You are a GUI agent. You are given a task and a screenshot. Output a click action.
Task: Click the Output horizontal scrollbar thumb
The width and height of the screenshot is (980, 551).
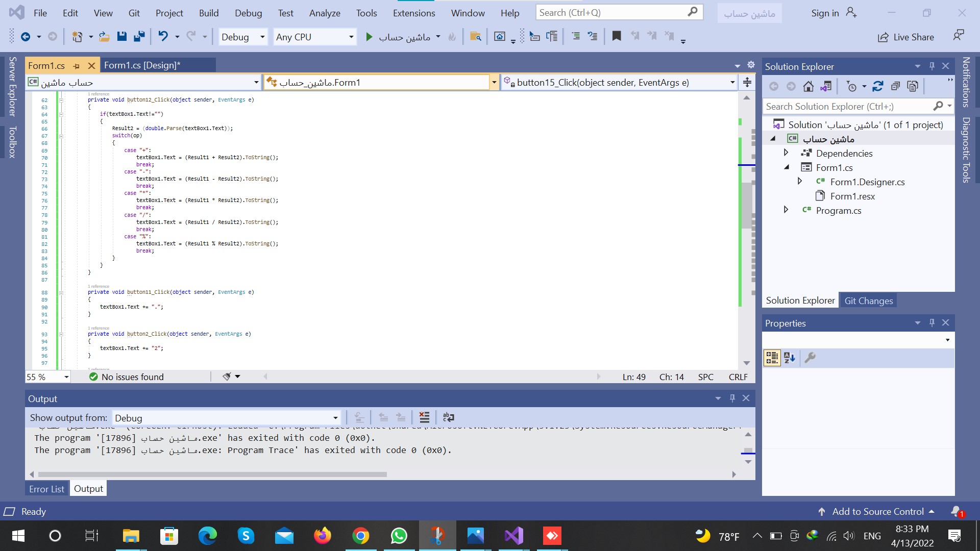tap(212, 474)
